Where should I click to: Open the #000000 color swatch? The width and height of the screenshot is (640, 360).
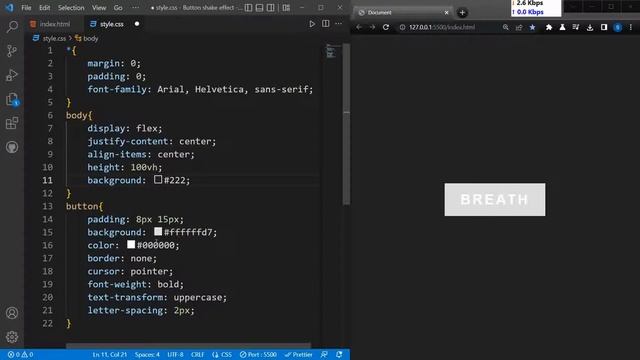pyautogui.click(x=131, y=244)
